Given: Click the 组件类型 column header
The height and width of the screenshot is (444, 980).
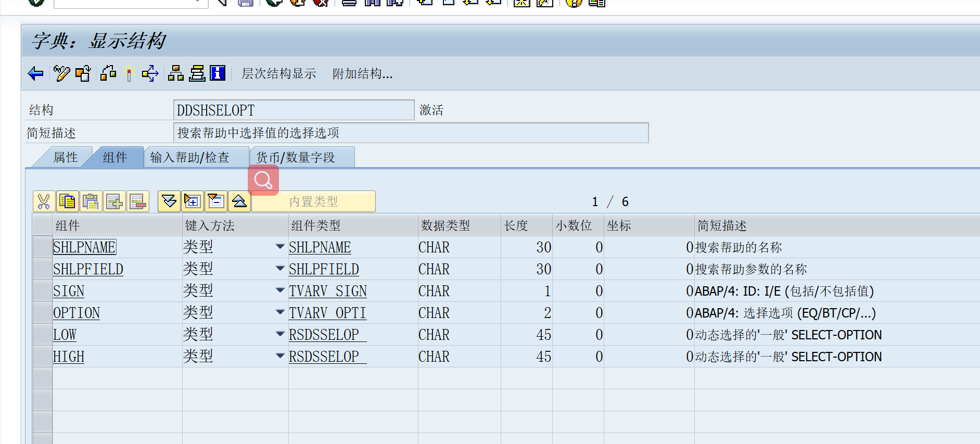Looking at the screenshot, I should coord(353,225).
